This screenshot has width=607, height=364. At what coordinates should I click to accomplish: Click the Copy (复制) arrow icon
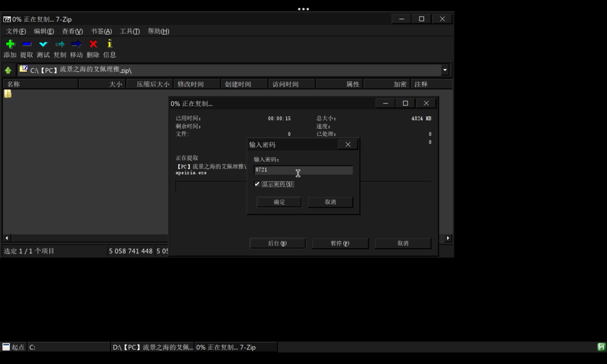click(x=60, y=44)
